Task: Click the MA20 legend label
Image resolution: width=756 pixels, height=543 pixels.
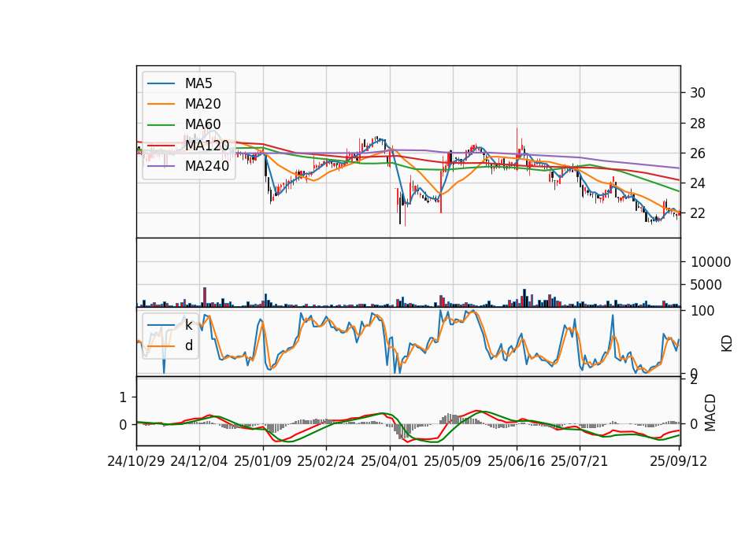Action: (202, 104)
